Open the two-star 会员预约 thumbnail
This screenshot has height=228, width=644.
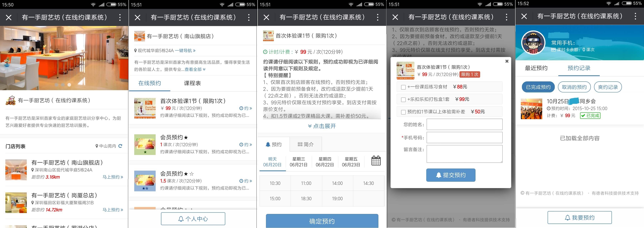click(x=145, y=181)
